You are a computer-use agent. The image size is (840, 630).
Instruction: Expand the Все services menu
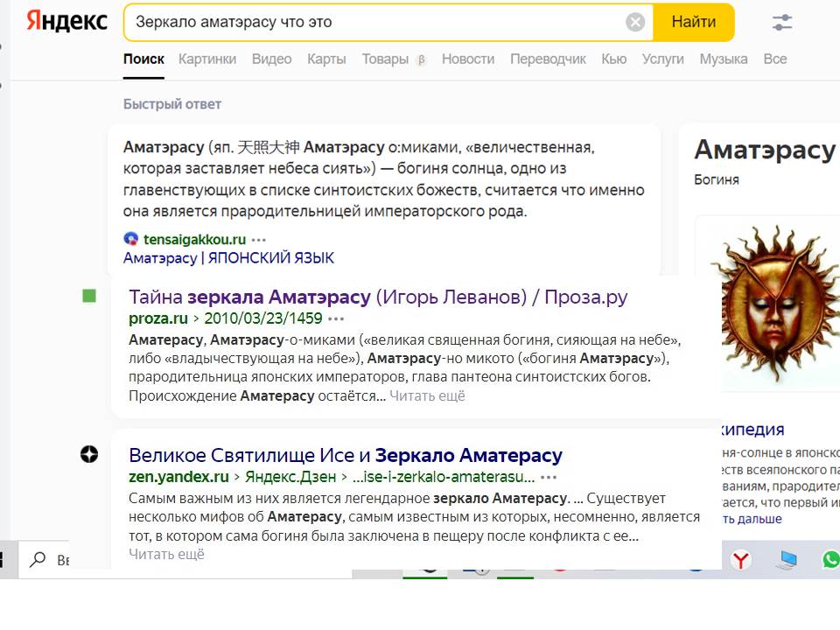coord(775,59)
